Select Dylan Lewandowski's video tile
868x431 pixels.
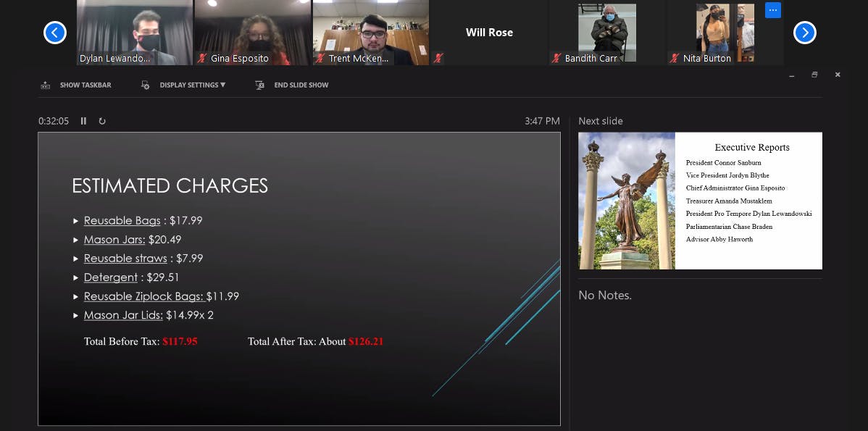pyautogui.click(x=135, y=33)
